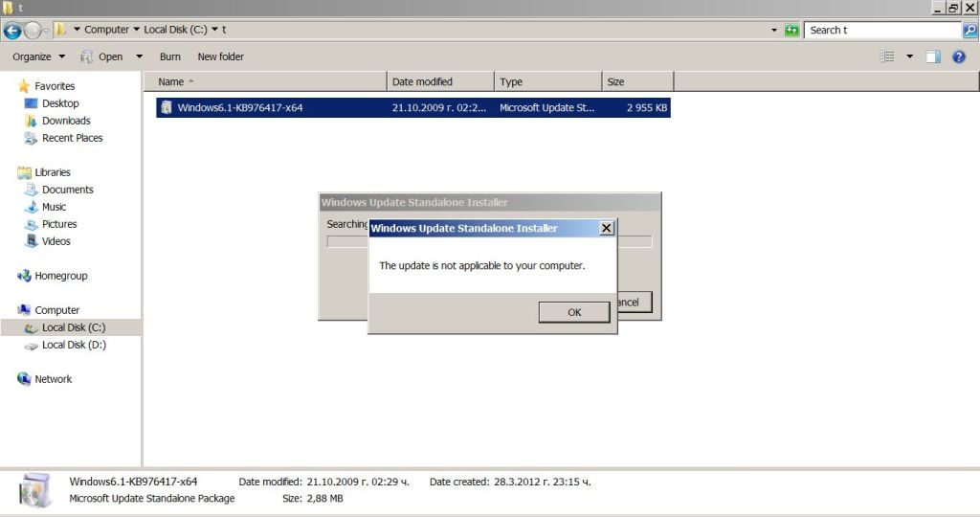Open the view options dropdown arrow
The image size is (980, 517).
909,56
